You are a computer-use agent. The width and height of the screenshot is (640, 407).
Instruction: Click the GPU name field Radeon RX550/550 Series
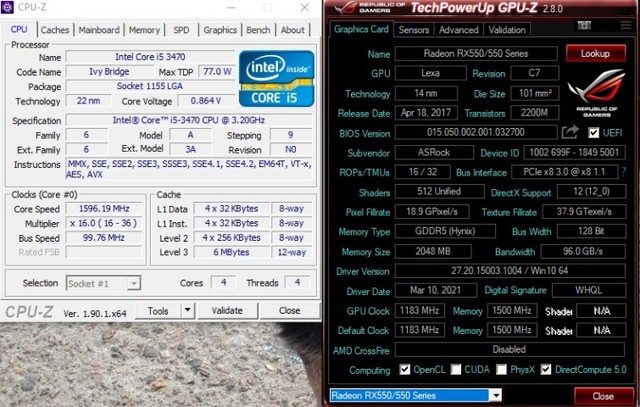tap(476, 53)
